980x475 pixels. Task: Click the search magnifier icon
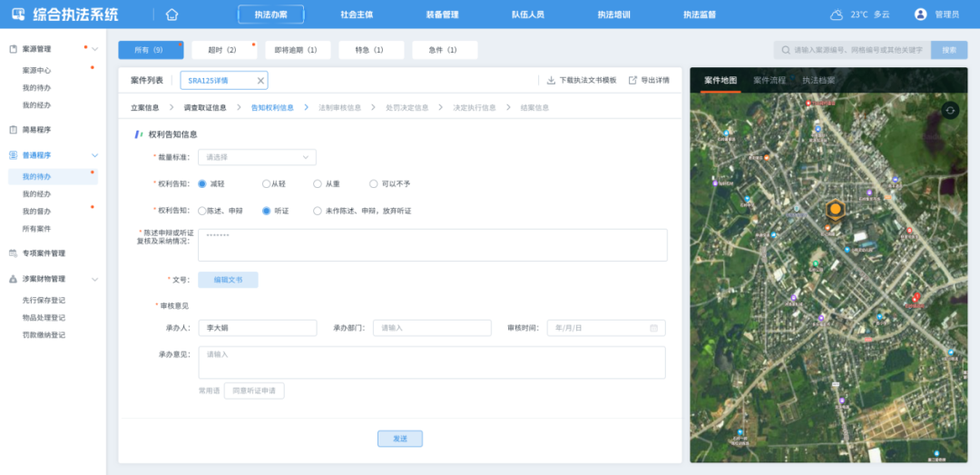[786, 50]
